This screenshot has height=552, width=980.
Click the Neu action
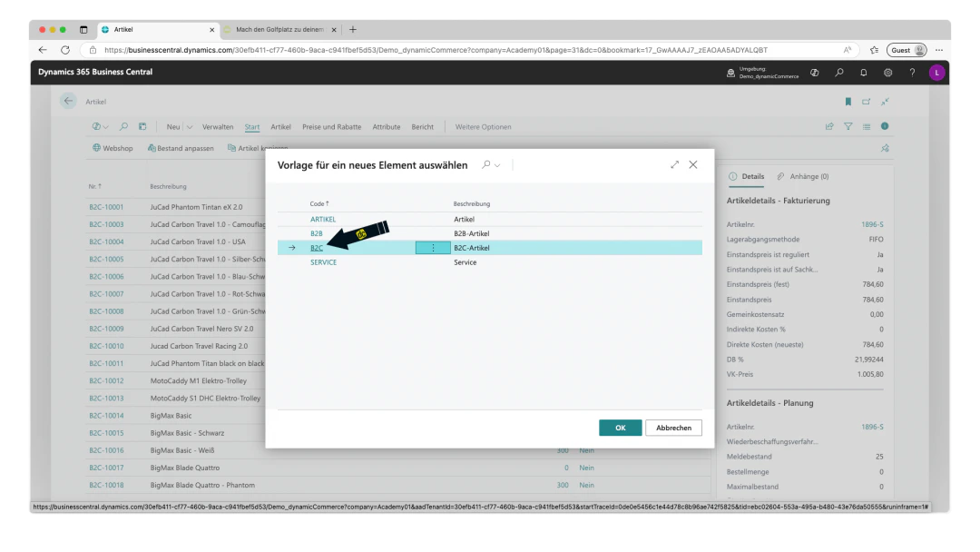coord(173,127)
